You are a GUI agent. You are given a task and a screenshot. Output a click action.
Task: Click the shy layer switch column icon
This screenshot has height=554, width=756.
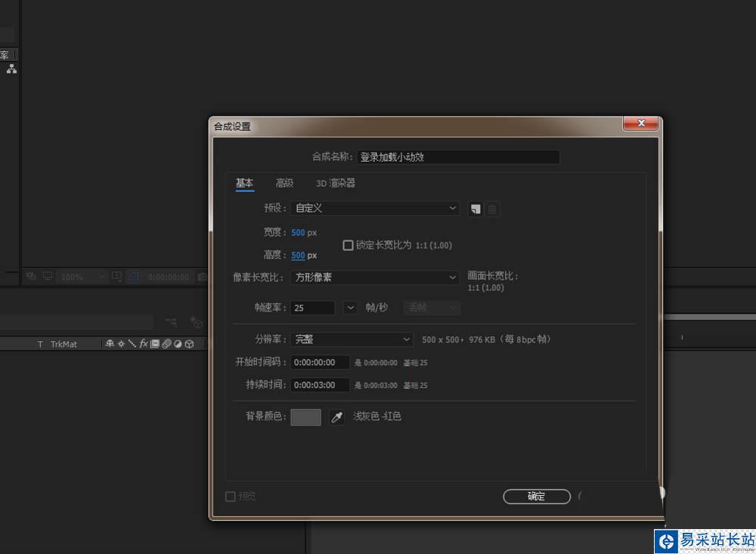coord(110,344)
